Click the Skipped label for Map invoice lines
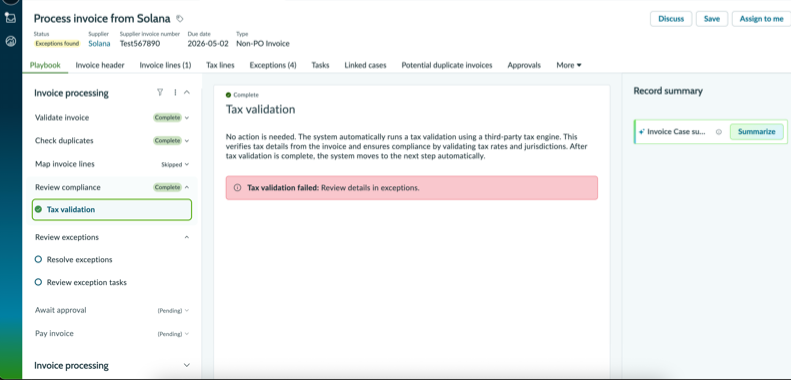The width and height of the screenshot is (791, 383). click(172, 165)
